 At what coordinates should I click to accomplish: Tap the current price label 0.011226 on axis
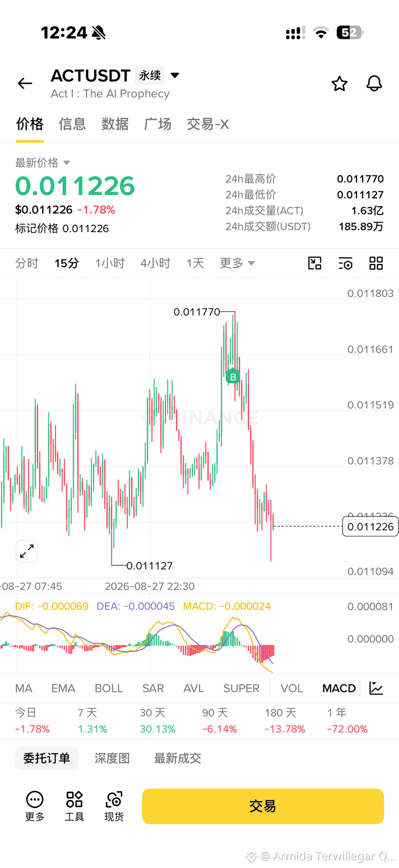[370, 527]
